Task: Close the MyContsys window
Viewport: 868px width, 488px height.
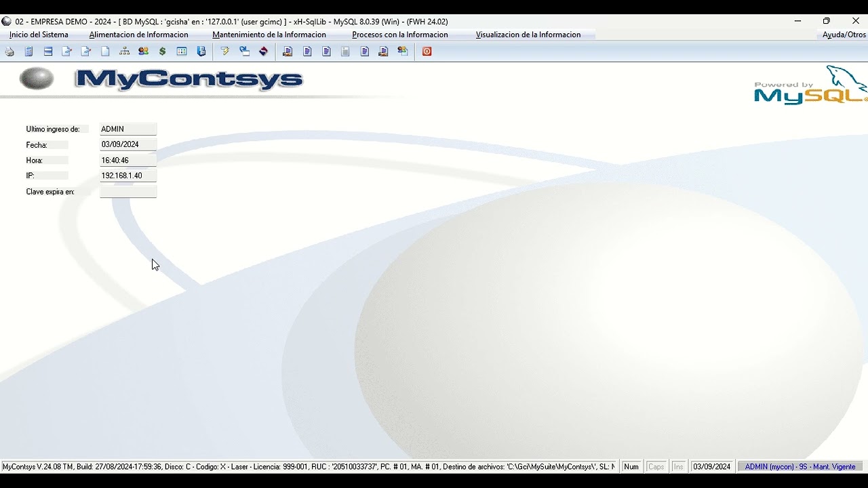Action: pos(855,21)
